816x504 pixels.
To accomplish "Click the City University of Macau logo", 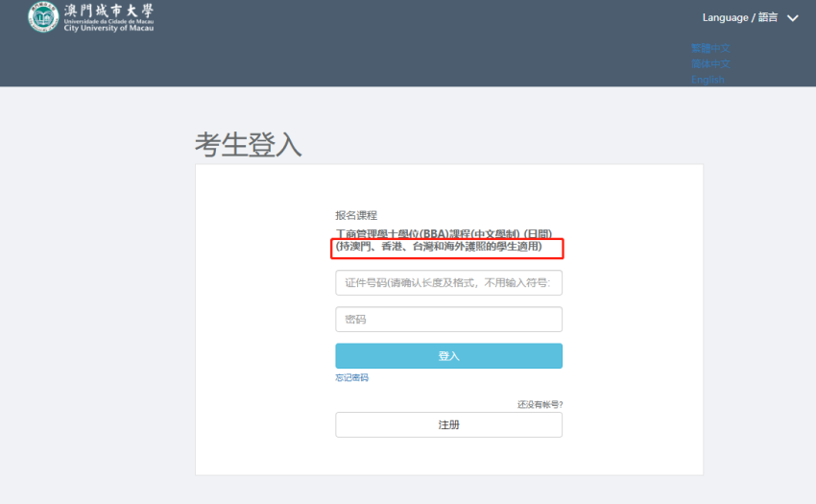I will click(91, 17).
